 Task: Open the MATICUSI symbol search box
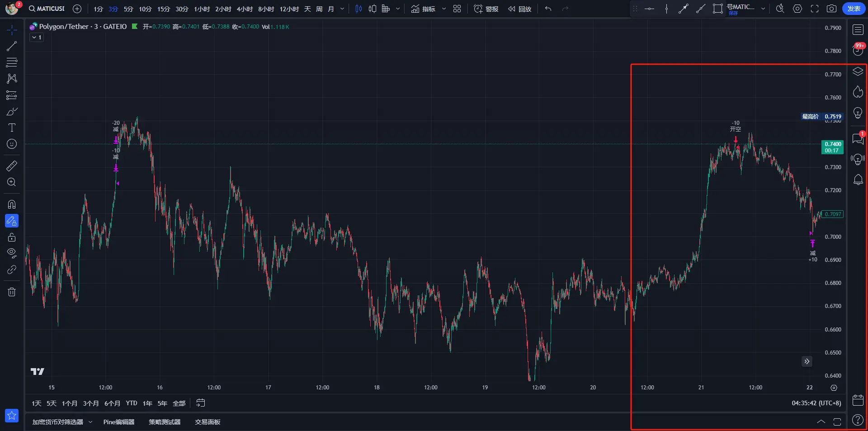tap(47, 9)
